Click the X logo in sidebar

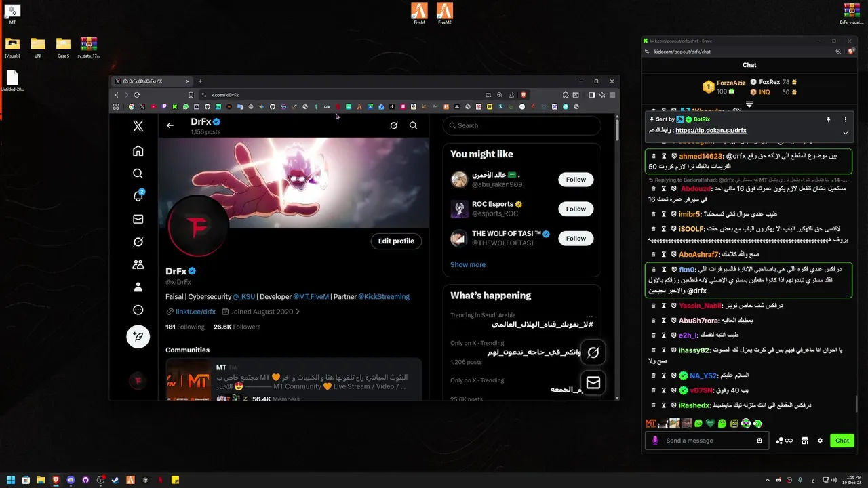138,125
